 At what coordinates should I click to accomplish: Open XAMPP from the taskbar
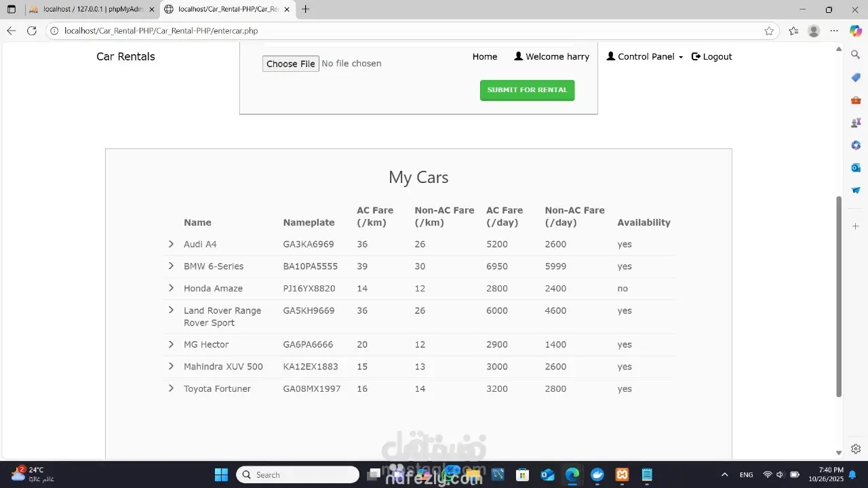click(622, 474)
